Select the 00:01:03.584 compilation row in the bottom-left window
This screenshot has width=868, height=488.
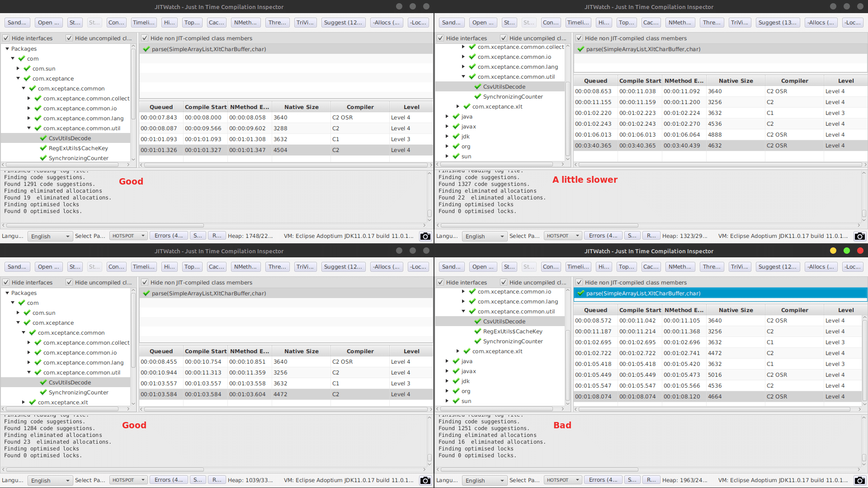pyautogui.click(x=286, y=394)
